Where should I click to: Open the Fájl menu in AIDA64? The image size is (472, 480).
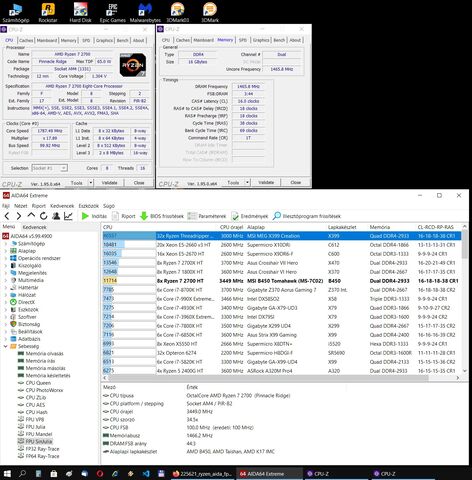[6, 206]
